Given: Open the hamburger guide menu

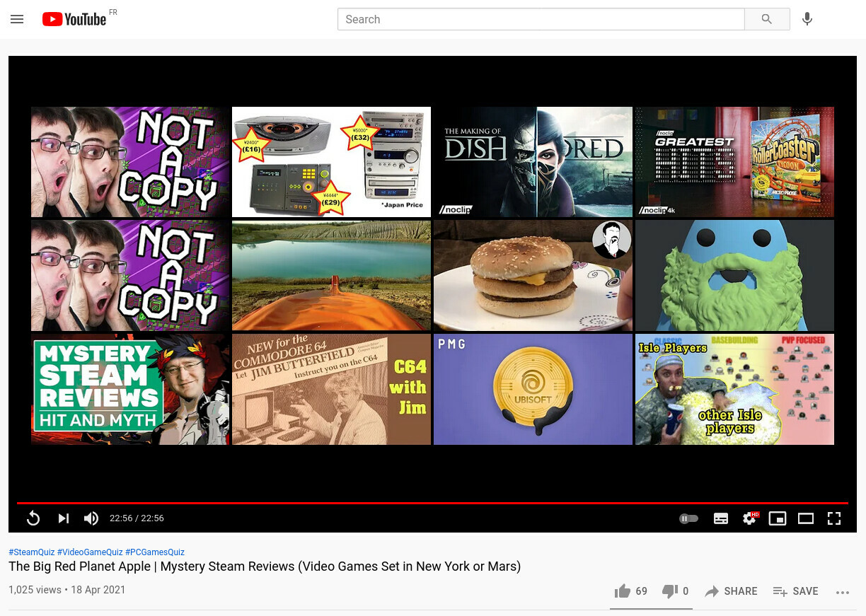Looking at the screenshot, I should 17,19.
